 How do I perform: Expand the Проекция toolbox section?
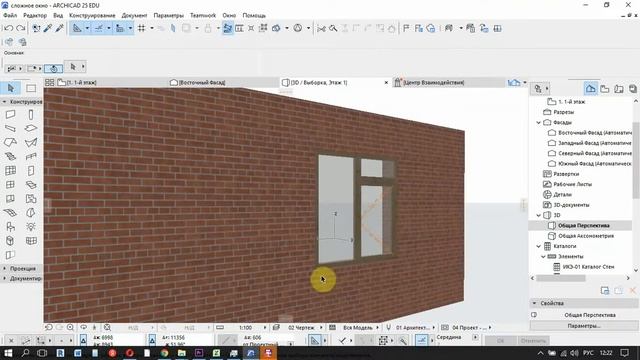[x=4, y=269]
